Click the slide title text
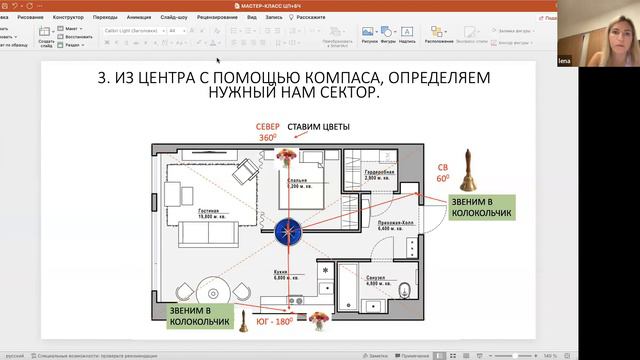This screenshot has width=640, height=360. (294, 84)
